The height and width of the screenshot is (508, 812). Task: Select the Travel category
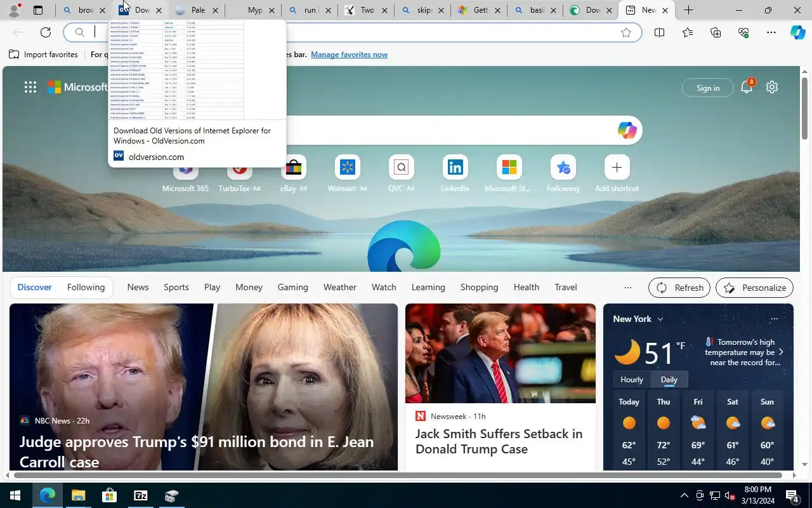tap(566, 287)
